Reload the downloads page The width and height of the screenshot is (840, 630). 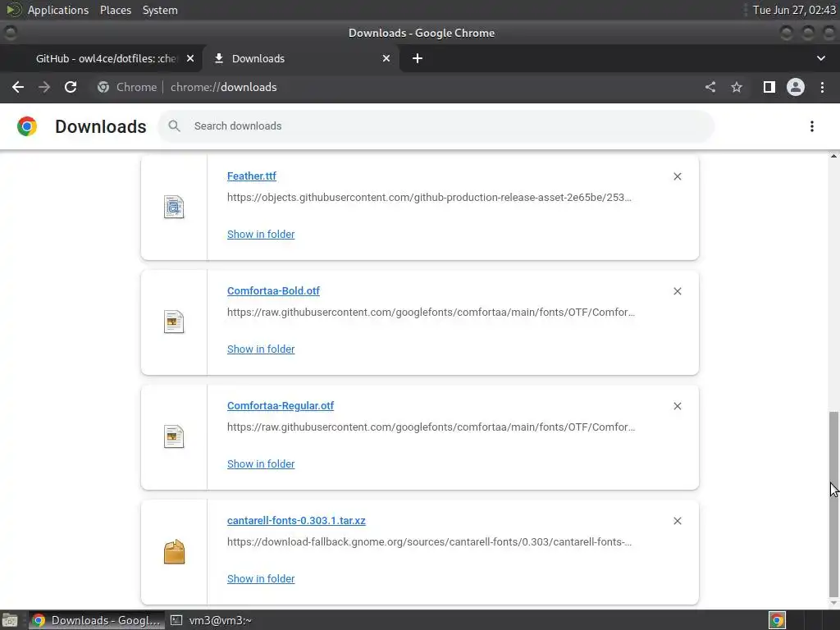tap(71, 87)
